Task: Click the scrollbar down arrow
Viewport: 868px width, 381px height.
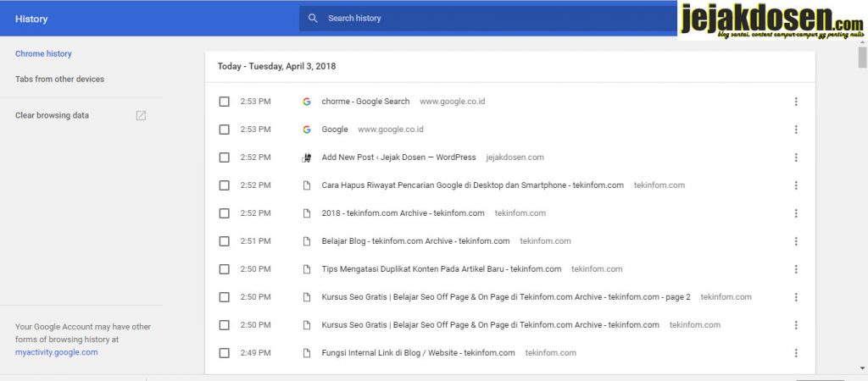Action: 862,367
